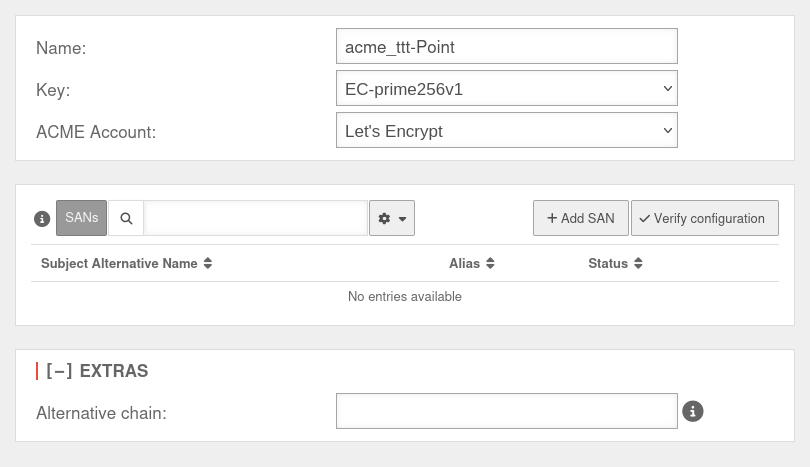
Task: Click the Add SAN button label
Action: click(x=588, y=218)
